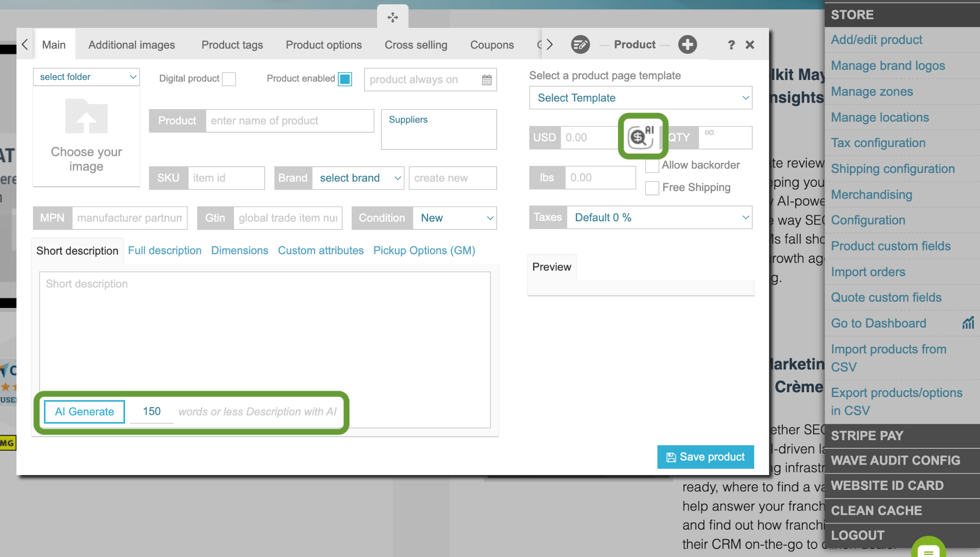Expand the select brand dropdown
The height and width of the screenshot is (557, 980).
coord(358,178)
